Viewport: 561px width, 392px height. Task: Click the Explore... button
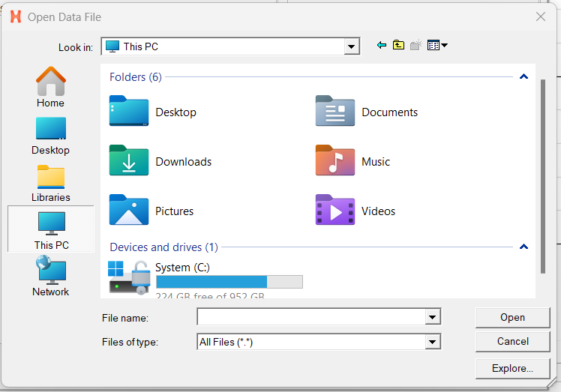[x=512, y=368]
